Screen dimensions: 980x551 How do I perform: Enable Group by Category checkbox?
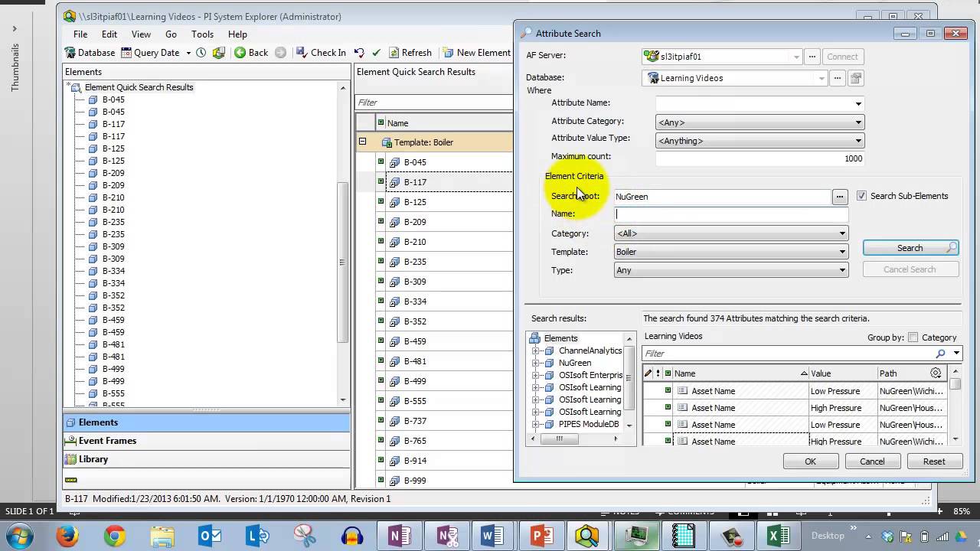tap(913, 337)
